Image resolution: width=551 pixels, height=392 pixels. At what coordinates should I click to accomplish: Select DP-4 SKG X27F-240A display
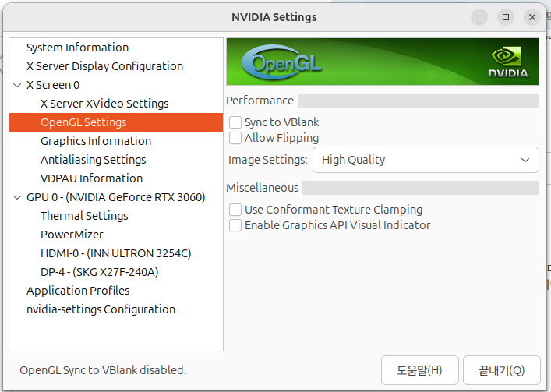[x=100, y=272]
